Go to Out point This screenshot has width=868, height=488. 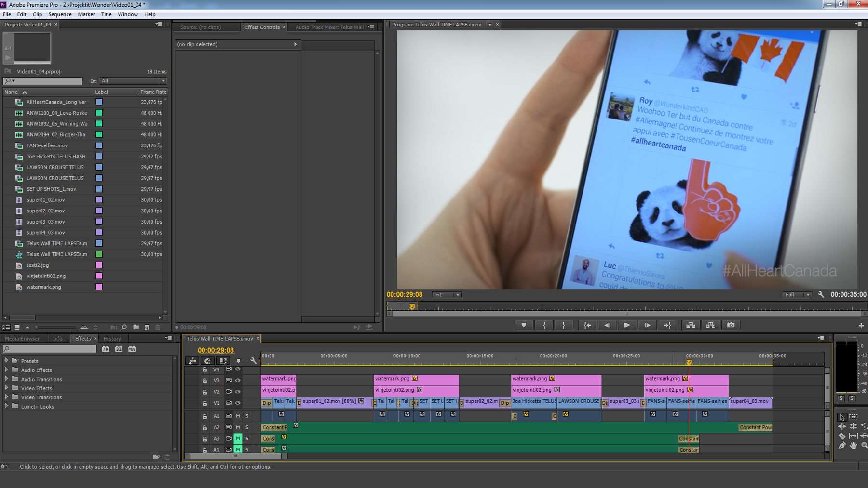pyautogui.click(x=667, y=325)
